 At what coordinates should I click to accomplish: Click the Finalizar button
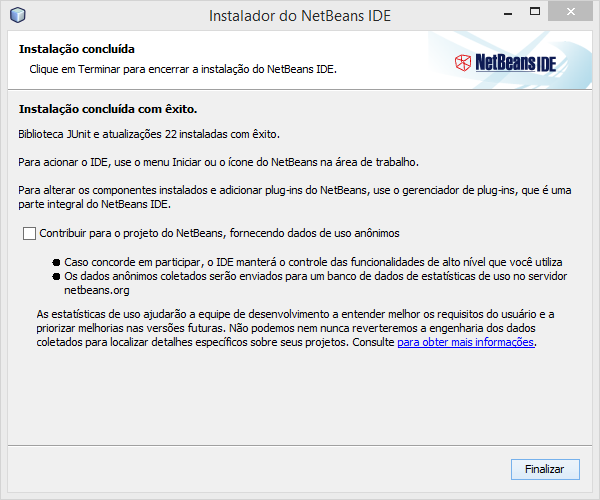pyautogui.click(x=545, y=469)
